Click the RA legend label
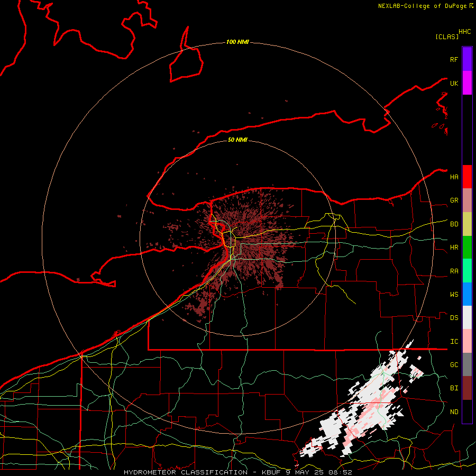Screen dimensions: 476x476 (x=454, y=271)
